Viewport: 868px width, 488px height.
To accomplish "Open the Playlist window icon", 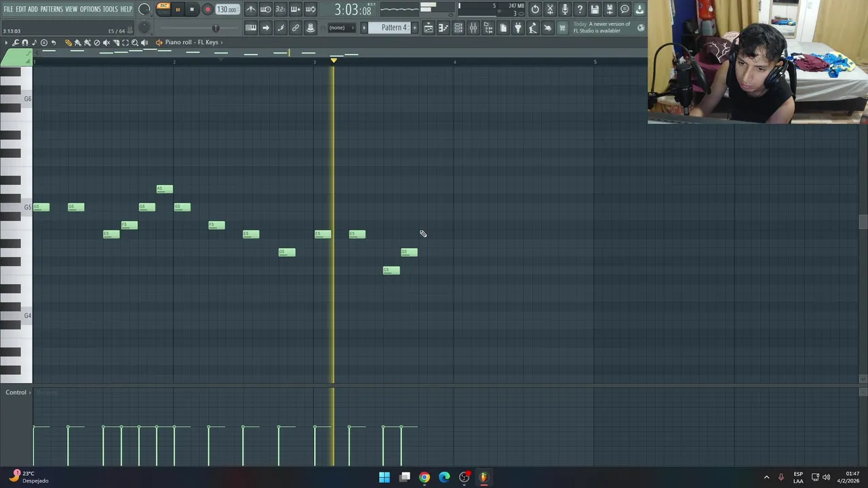I will pos(429,28).
